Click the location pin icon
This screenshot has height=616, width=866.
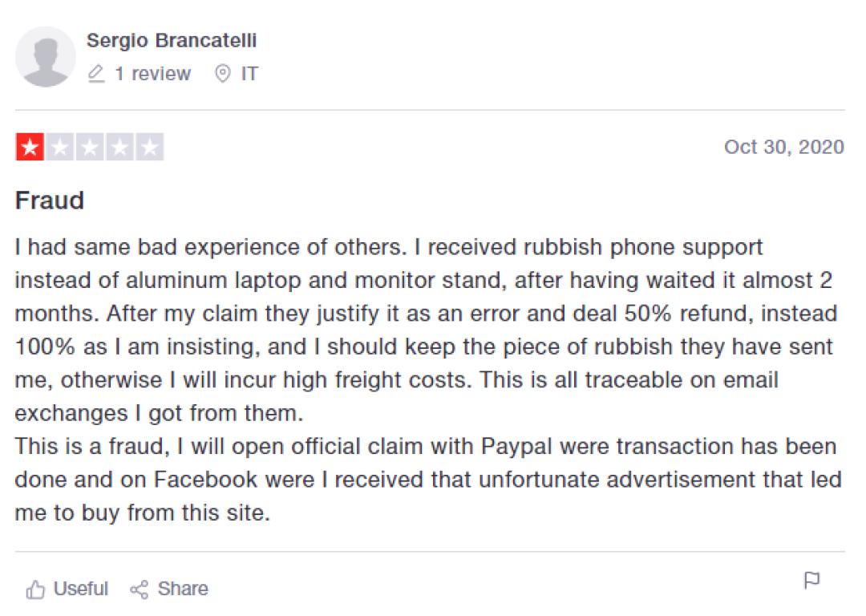223,74
